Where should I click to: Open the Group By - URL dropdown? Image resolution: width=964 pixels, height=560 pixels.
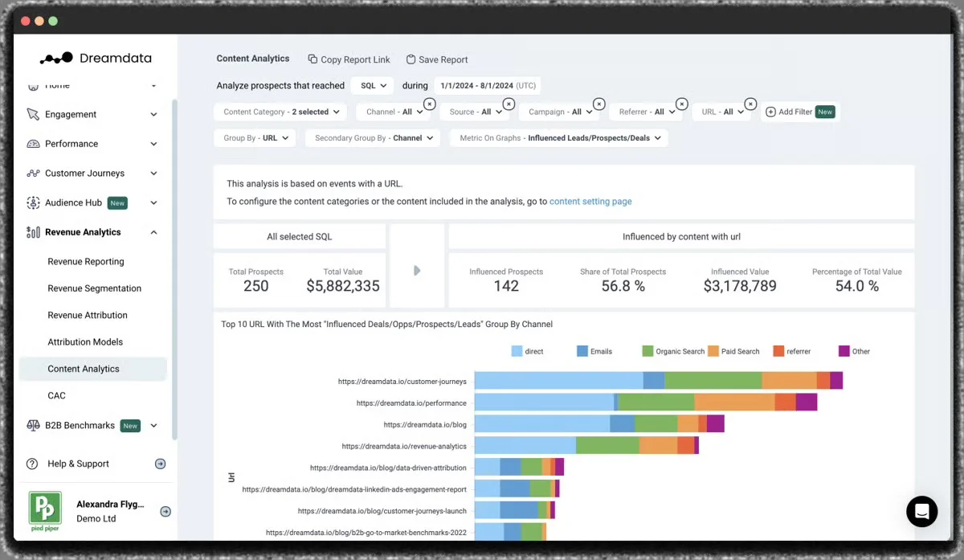click(x=255, y=138)
